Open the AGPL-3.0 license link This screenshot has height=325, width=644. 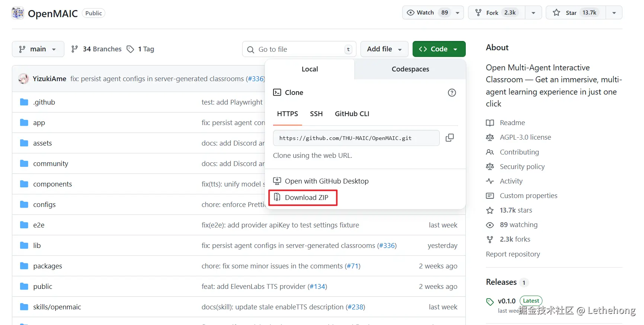tap(525, 137)
